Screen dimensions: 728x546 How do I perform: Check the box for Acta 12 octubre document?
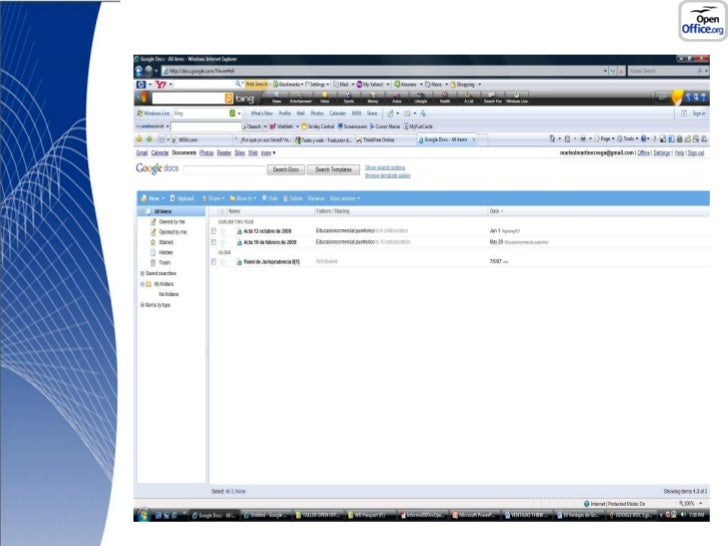pyautogui.click(x=214, y=231)
